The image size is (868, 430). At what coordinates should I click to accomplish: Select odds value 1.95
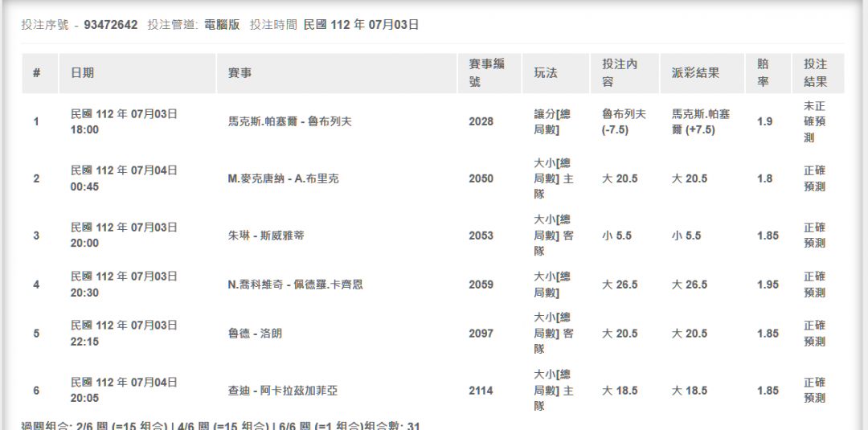[x=768, y=285]
